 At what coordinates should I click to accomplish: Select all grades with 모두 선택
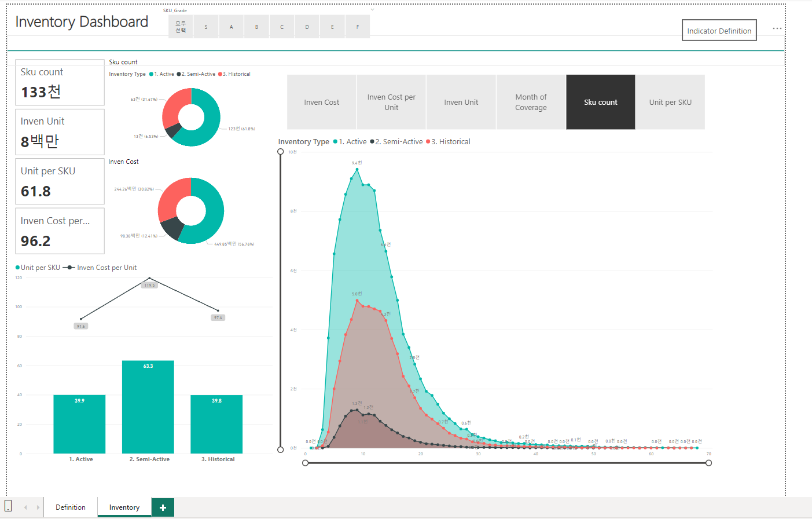[x=181, y=27]
